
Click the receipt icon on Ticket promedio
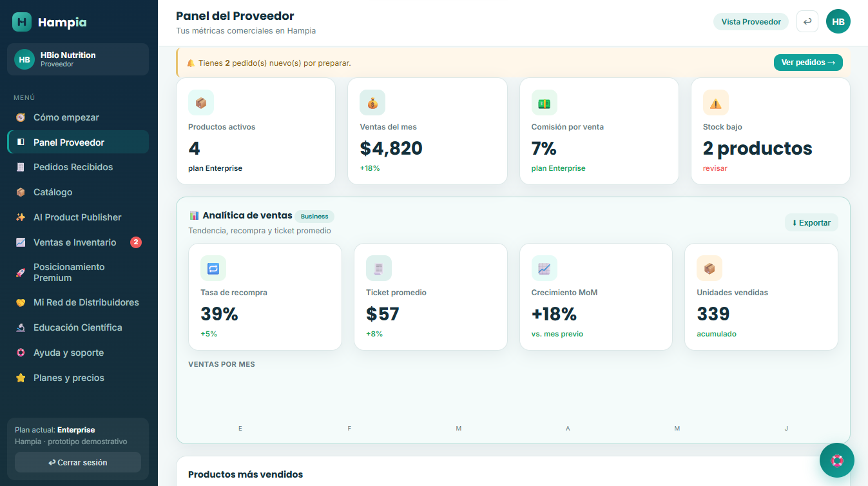379,268
